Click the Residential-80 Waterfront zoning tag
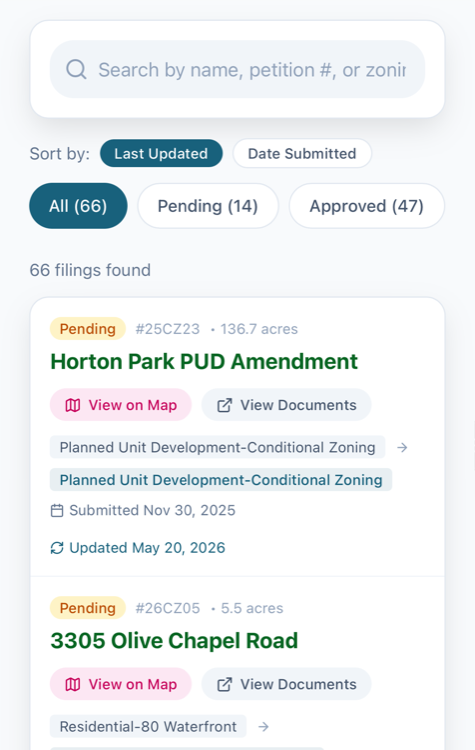Image resolution: width=475 pixels, height=750 pixels. (x=148, y=727)
